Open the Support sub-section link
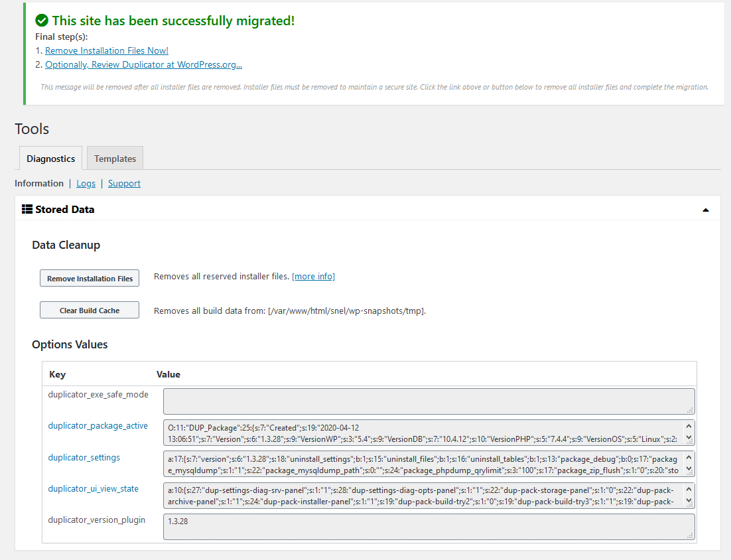This screenshot has height=560, width=731. click(124, 183)
